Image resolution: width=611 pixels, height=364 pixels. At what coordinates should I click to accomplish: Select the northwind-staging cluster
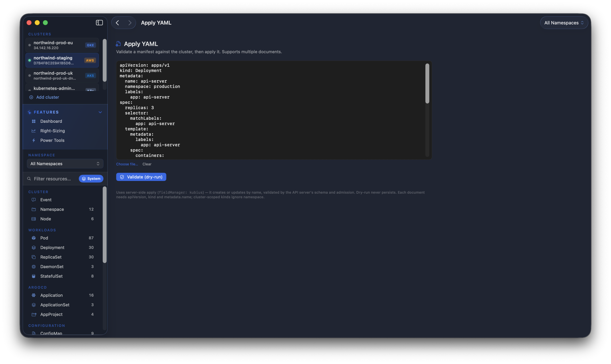tap(62, 60)
